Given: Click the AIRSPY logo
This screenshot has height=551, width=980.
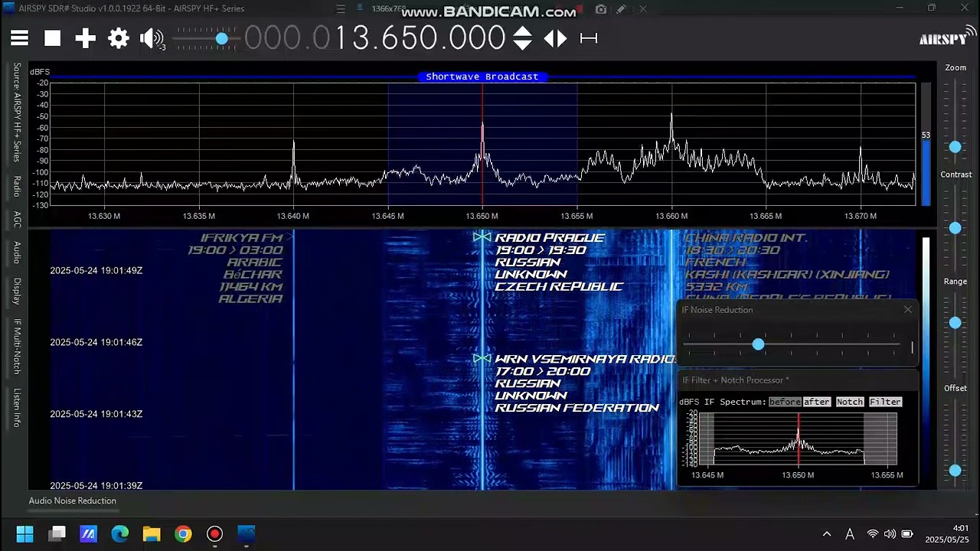Looking at the screenshot, I should (948, 37).
